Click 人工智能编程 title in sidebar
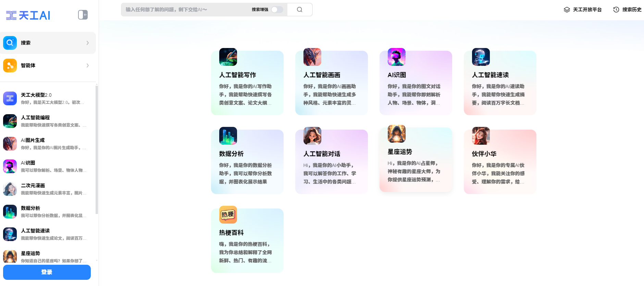The image size is (644, 286). click(35, 118)
